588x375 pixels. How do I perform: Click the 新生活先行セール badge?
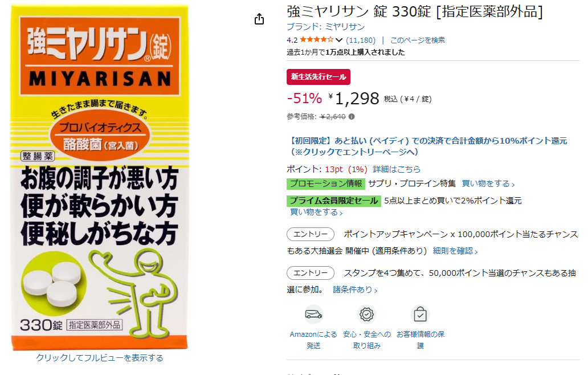click(x=318, y=77)
